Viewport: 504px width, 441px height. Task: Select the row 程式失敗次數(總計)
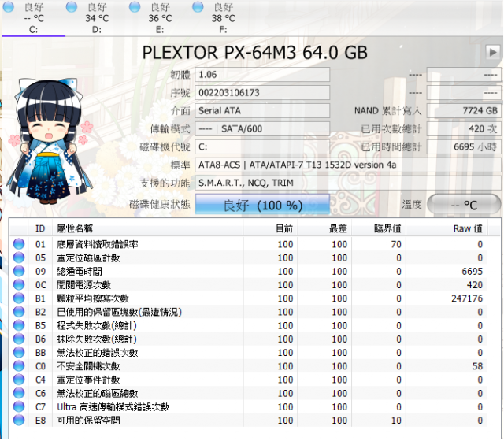248,325
